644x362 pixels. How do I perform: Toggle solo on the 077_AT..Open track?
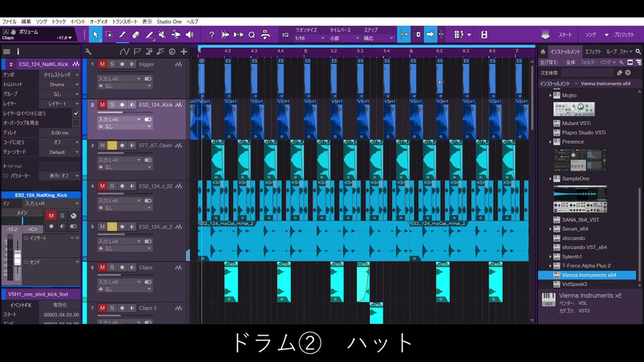[112, 145]
